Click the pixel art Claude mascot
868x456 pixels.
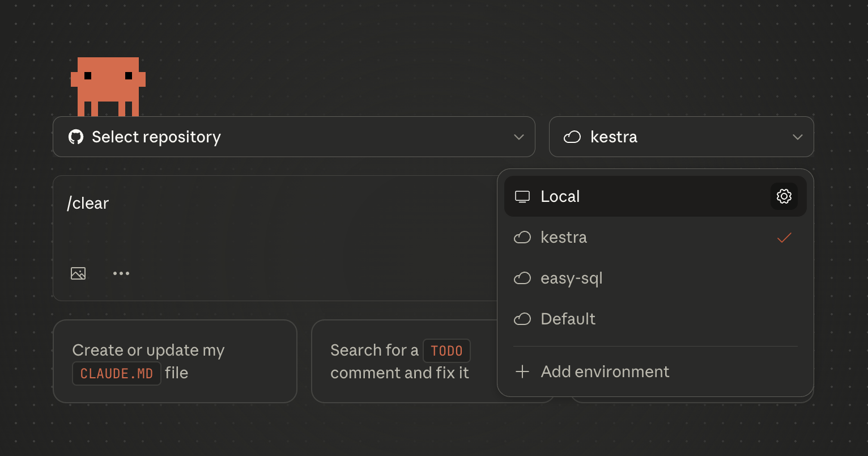[x=108, y=86]
